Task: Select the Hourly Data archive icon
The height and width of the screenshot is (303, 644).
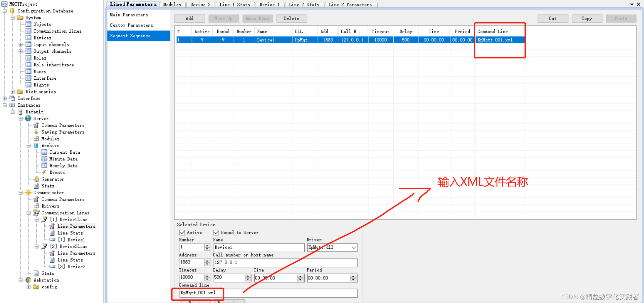Action: 44,165
